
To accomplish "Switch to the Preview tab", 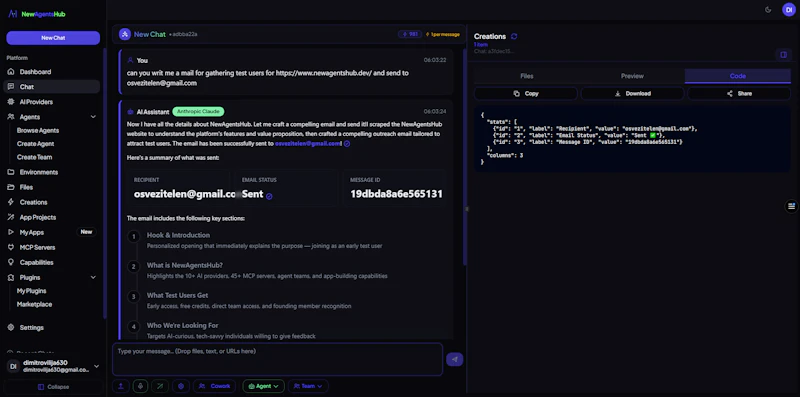I will pyautogui.click(x=632, y=76).
